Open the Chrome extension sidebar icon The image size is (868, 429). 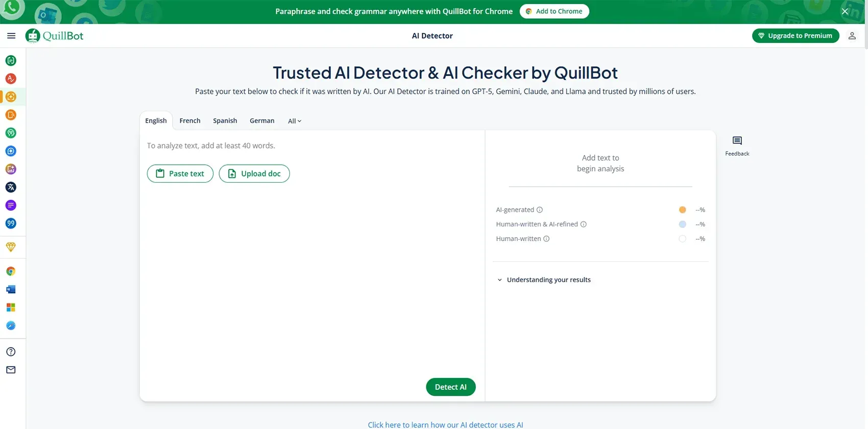[x=11, y=271]
